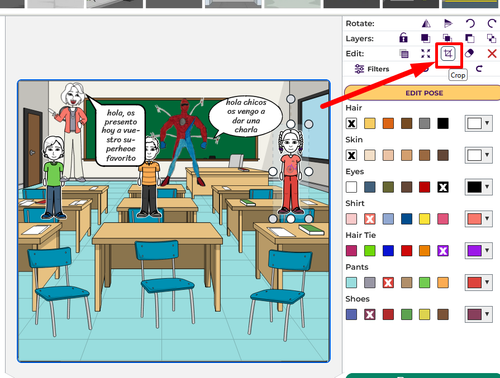Select the eraser icon in Edit row
The width and height of the screenshot is (500, 378).
coord(470,53)
